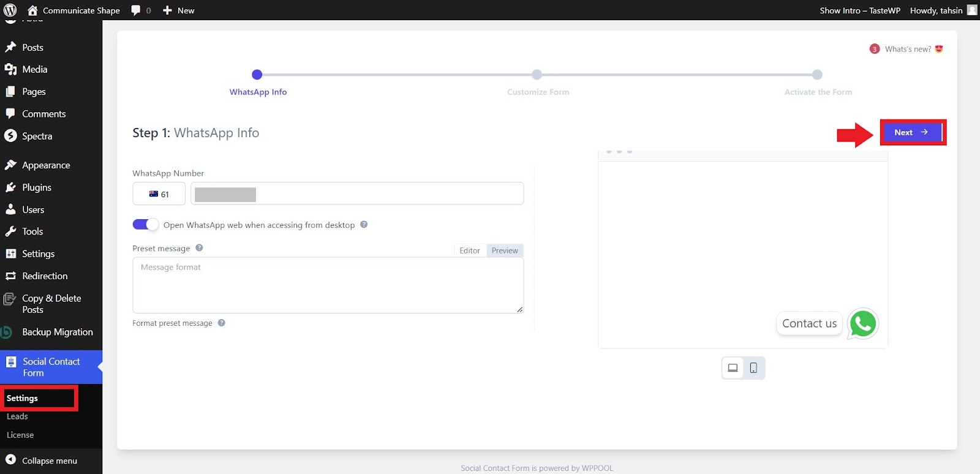Select the Activate the Form step marker

click(817, 75)
